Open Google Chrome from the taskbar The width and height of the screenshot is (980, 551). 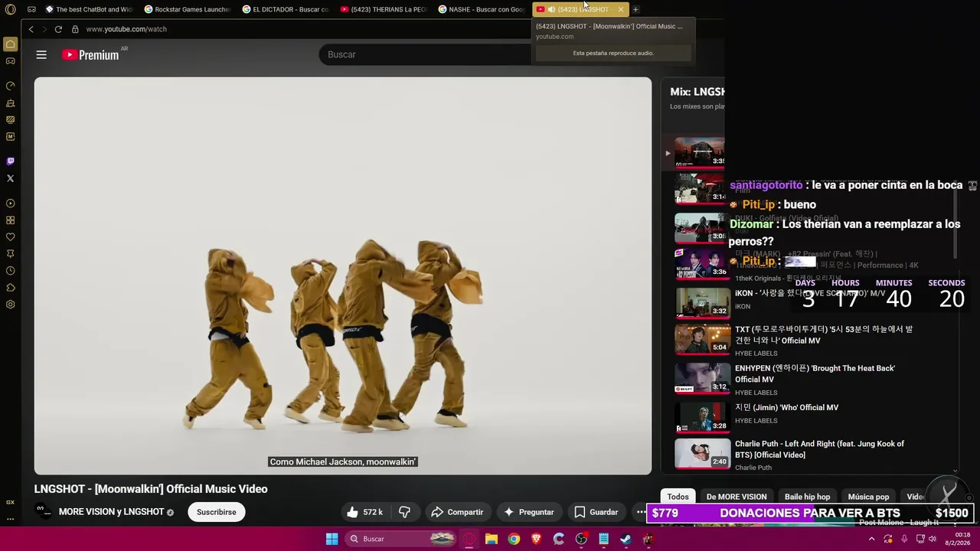(x=514, y=539)
